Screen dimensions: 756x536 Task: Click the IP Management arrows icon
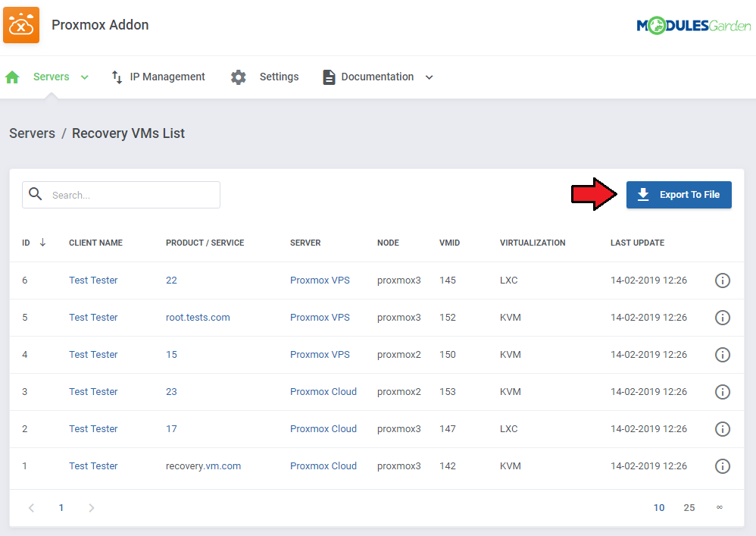pos(117,77)
